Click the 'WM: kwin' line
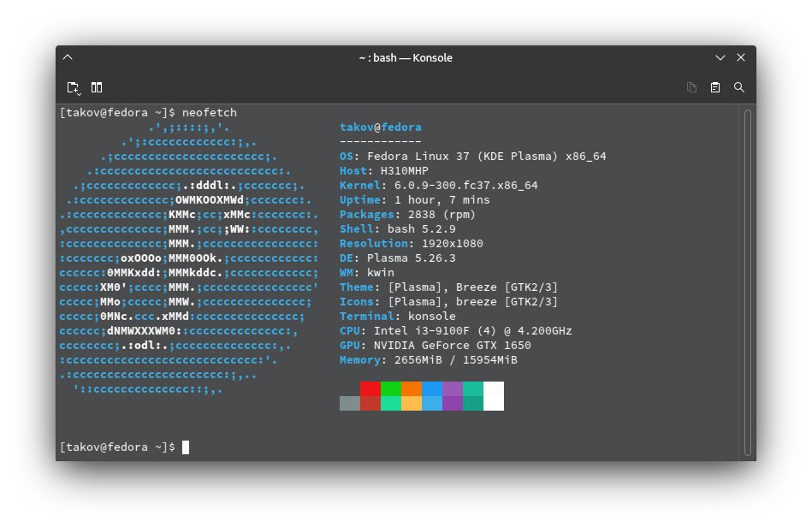812x527 pixels. (x=367, y=272)
